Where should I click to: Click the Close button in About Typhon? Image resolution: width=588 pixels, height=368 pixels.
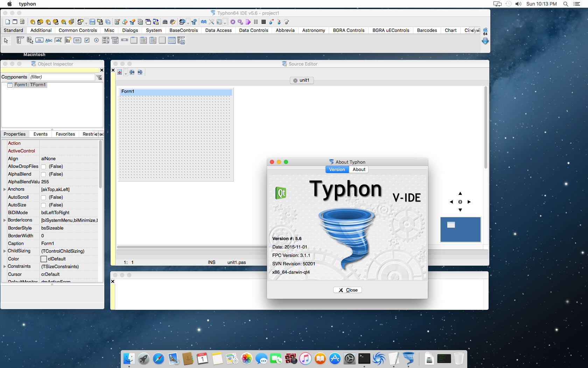tap(348, 290)
